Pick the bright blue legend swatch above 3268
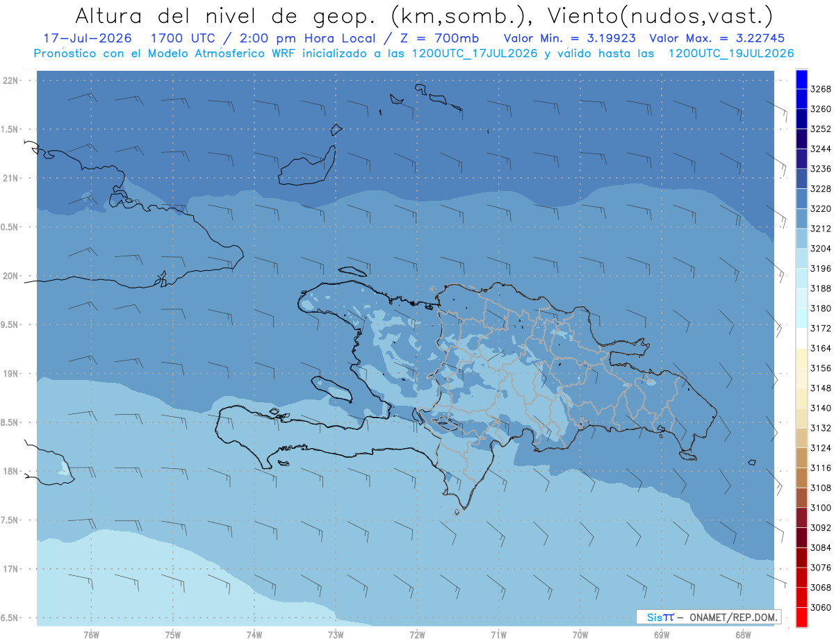The width and height of the screenshot is (834, 644). tap(801, 79)
